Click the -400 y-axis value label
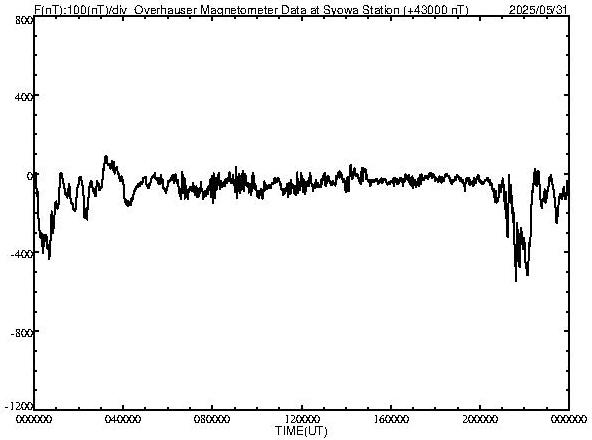The image size is (592, 440). [22, 254]
